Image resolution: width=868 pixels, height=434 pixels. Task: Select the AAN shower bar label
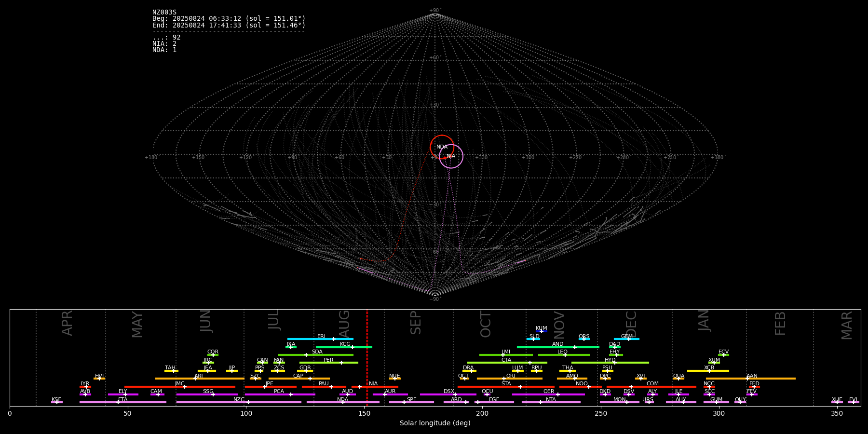(752, 376)
